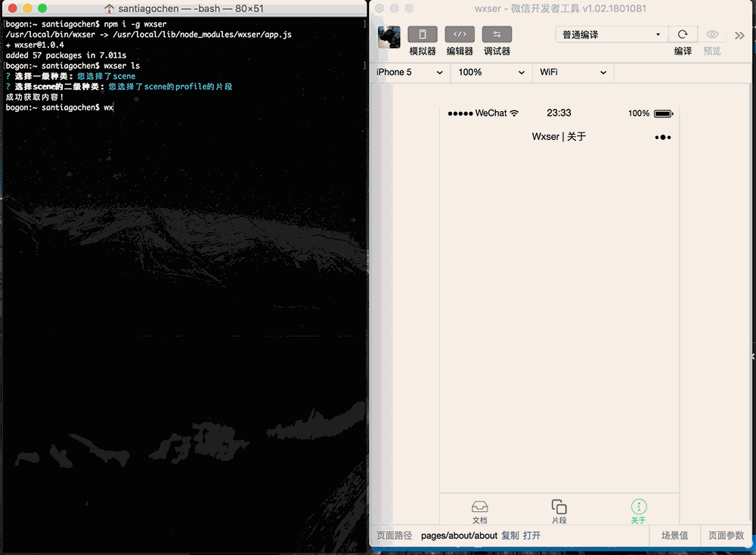This screenshot has width=756, height=555.
Task: Toggle the debugger (调试器) panel button
Action: click(497, 35)
